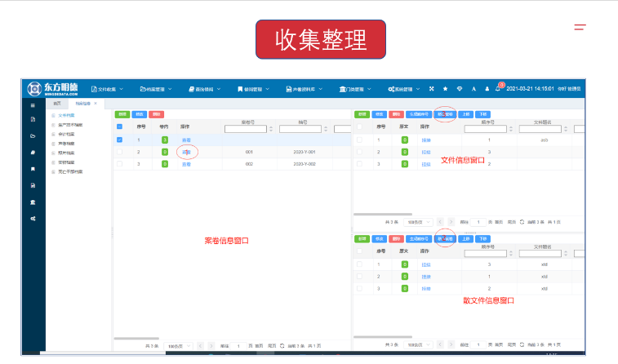Check the select-all checkbox in case file table

tap(120, 127)
